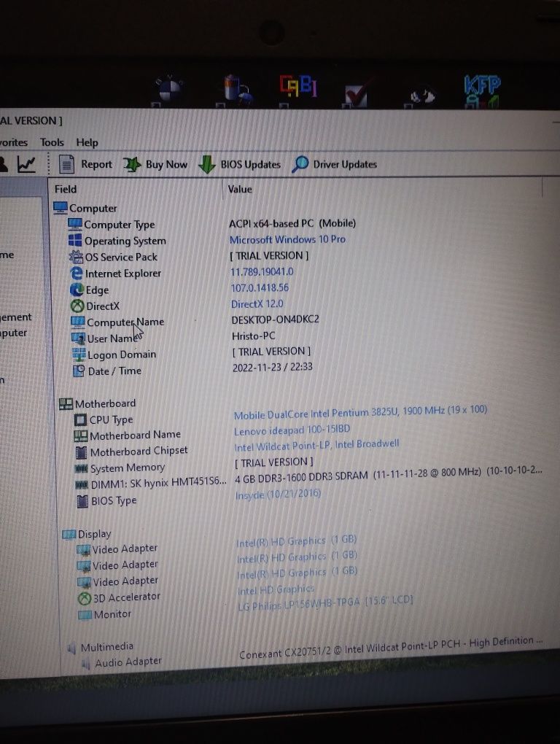Image resolution: width=560 pixels, height=744 pixels.
Task: Select the DESKTOP-ON4DKC2 computer name value
Action: [x=275, y=319]
